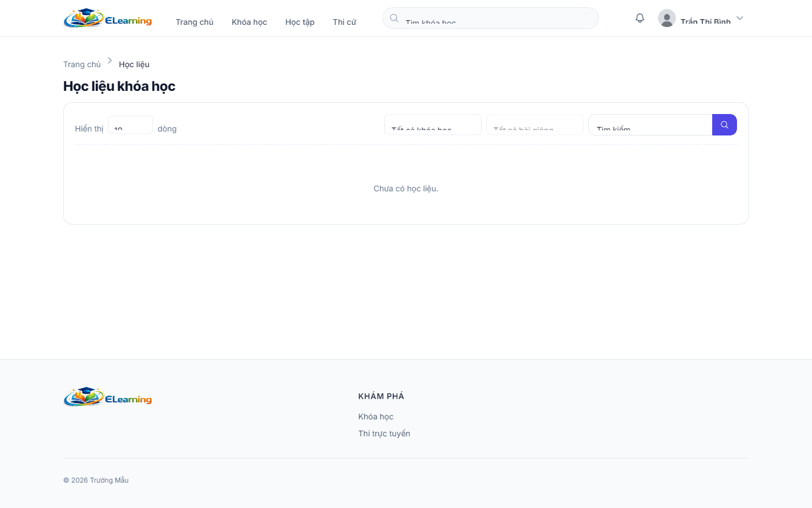Open the Thi cử navigation item

click(x=345, y=22)
